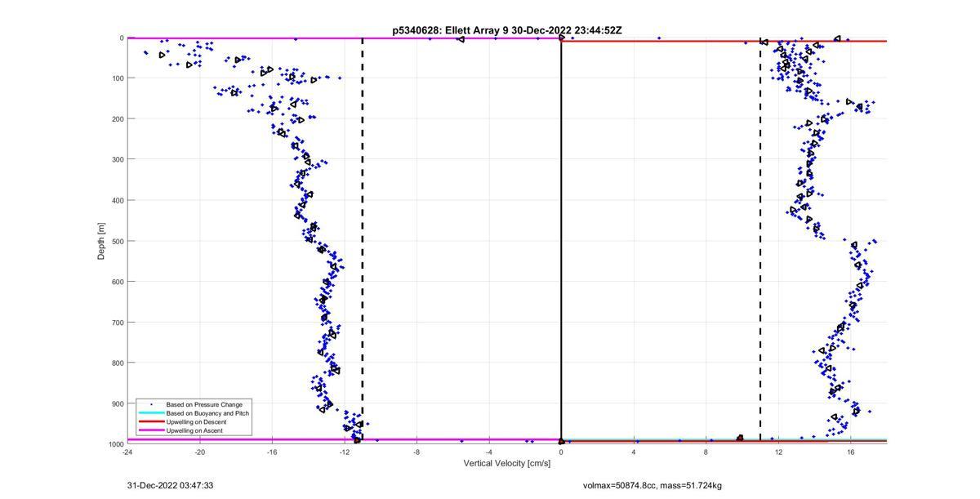This screenshot has width=980, height=499.
Task: Click y-axis tick label '1000'
Action: (116, 443)
